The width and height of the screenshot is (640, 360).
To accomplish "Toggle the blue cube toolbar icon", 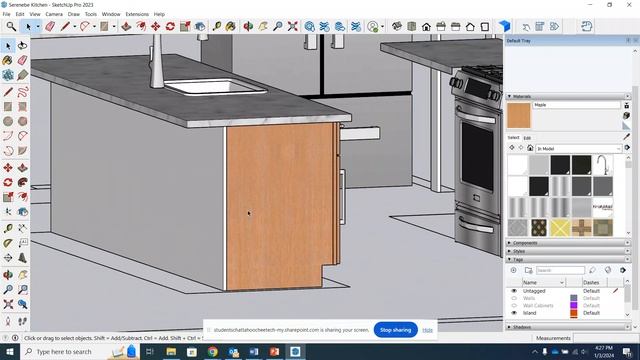I will (504, 27).
